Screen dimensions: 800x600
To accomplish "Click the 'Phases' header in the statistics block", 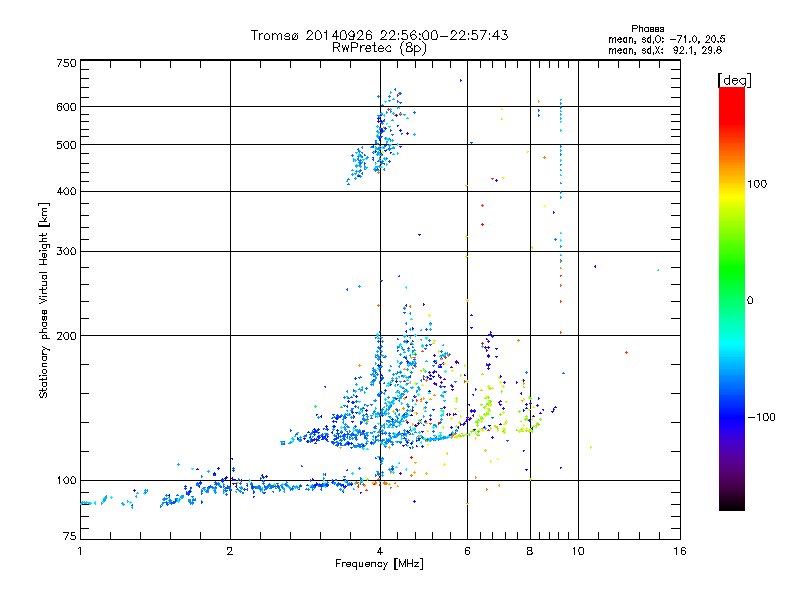I will [x=647, y=29].
